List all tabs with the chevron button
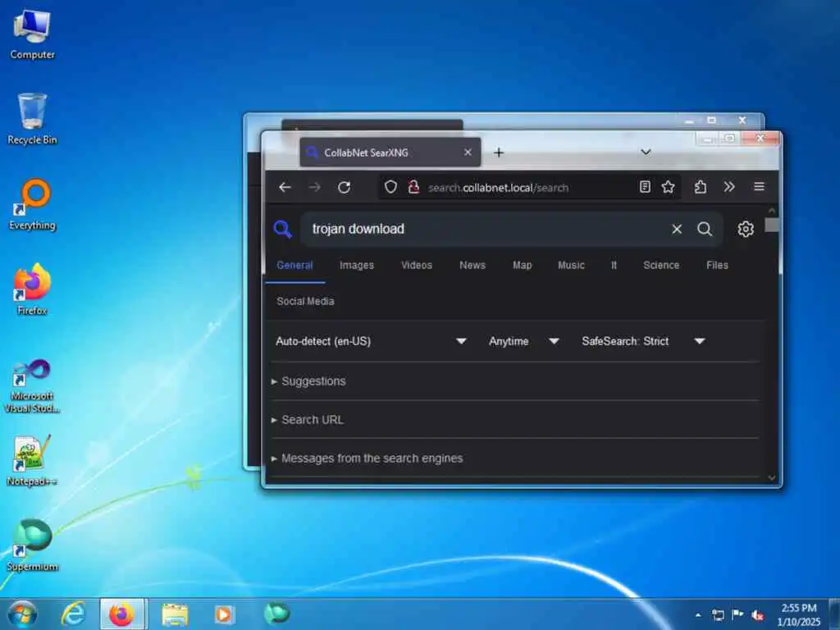The image size is (840, 630). pyautogui.click(x=646, y=152)
